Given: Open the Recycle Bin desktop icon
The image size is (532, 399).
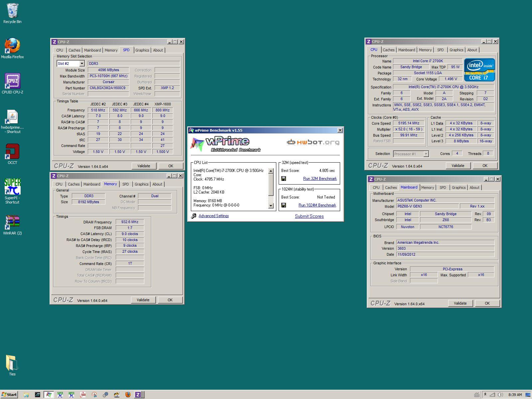Looking at the screenshot, I should [x=12, y=13].
